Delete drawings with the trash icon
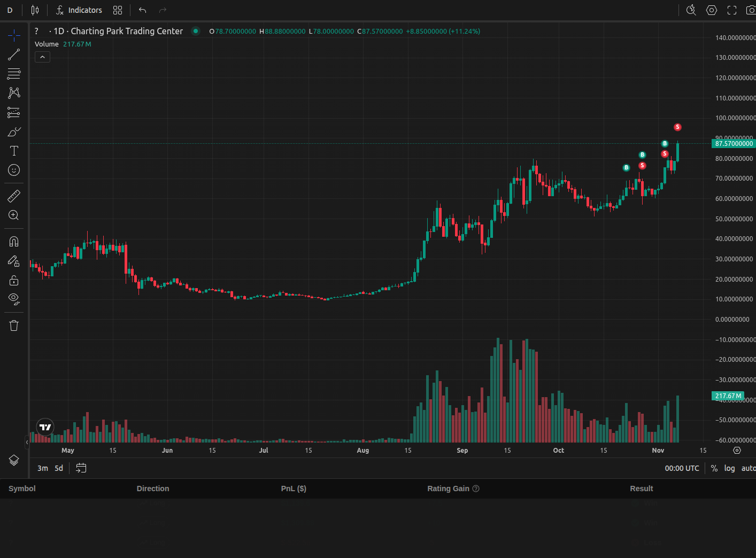 (x=14, y=325)
